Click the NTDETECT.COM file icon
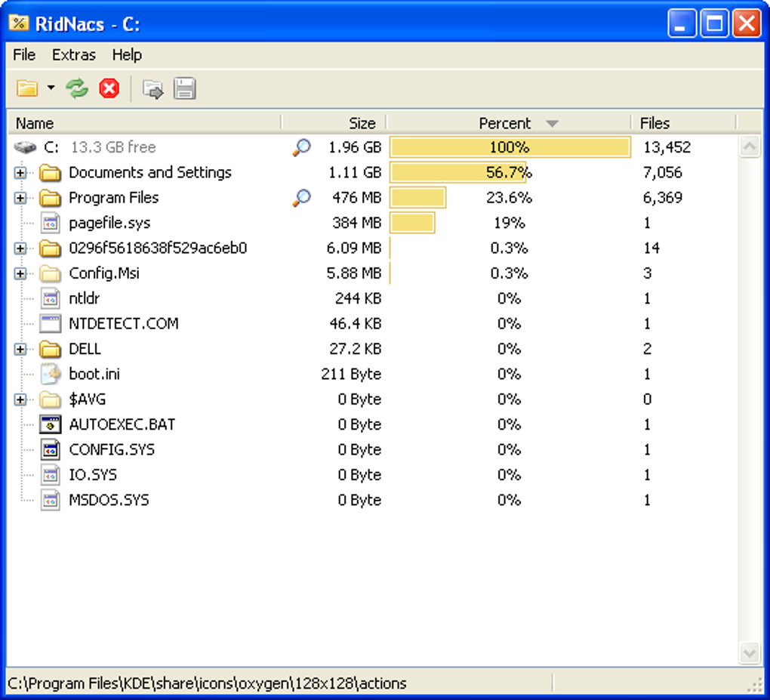Screen dimensions: 770x700 coord(50,324)
